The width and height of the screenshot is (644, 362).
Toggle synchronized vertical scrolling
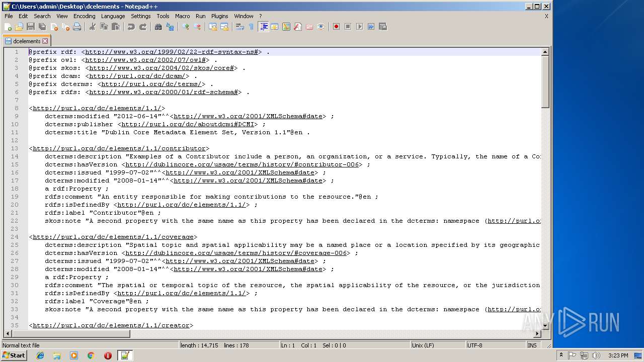tap(213, 27)
